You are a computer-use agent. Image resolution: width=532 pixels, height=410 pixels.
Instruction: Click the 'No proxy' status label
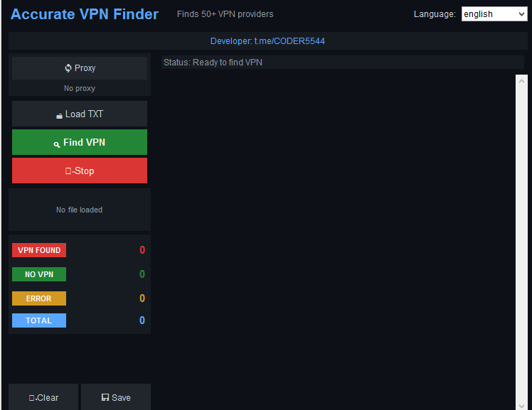point(80,88)
